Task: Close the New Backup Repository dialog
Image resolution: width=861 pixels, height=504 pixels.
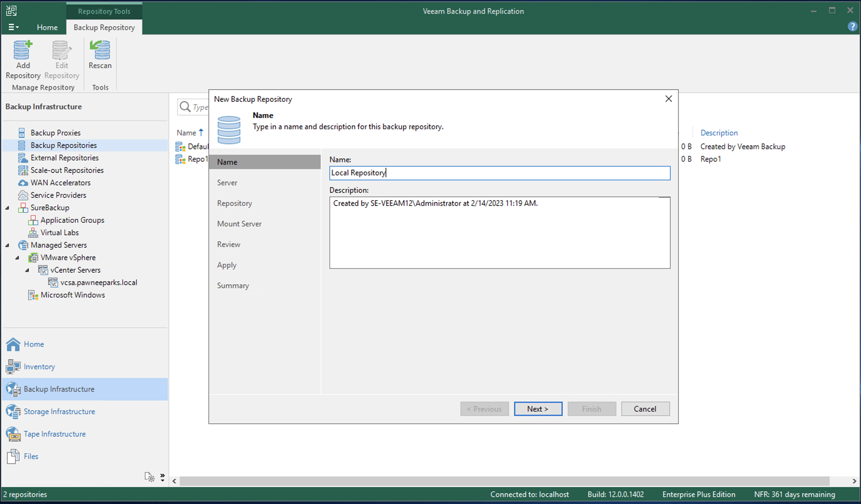Action: (669, 99)
